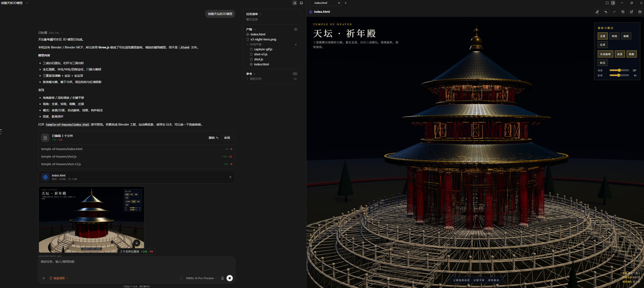Click the pencil edit icon in preview toolbar
This screenshot has height=288, width=644.
tap(597, 12)
